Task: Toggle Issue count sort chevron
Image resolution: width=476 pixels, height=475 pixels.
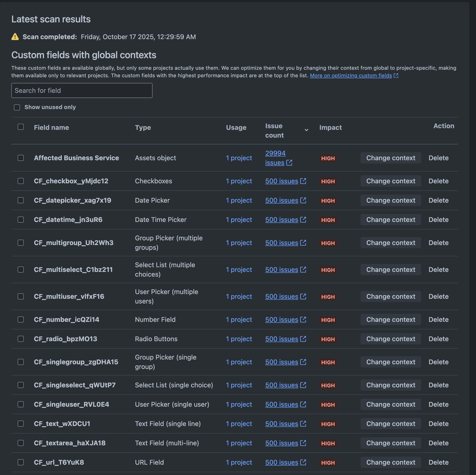Action: click(x=306, y=130)
